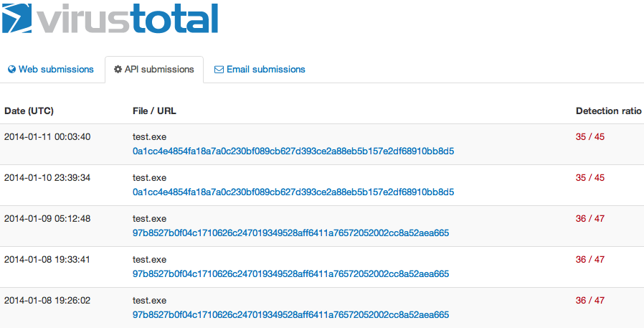644x328 pixels.
Task: Click the envelope icon beside Email submissions
Action: point(219,70)
